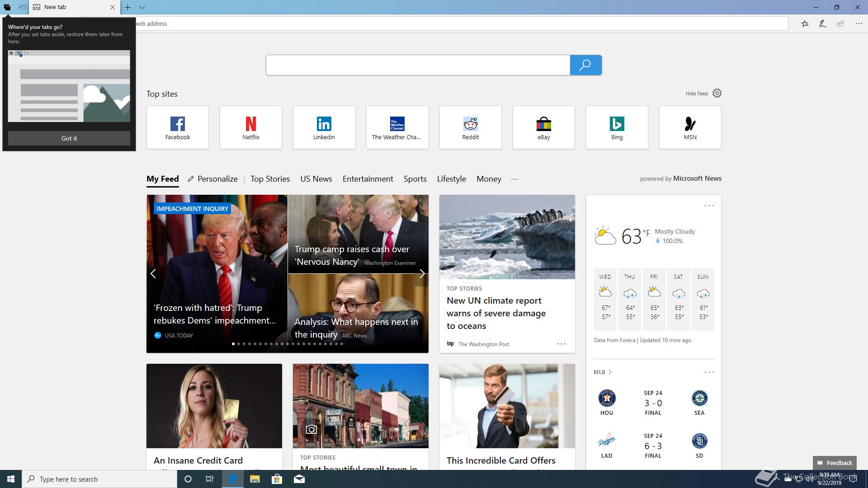
Task: Click the SUN forecast column
Action: point(703,299)
